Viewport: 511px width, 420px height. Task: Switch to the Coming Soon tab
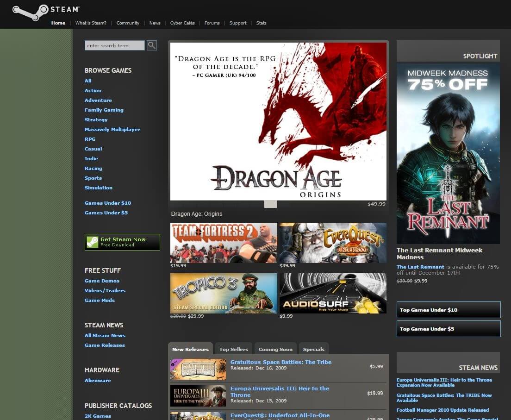(x=275, y=349)
